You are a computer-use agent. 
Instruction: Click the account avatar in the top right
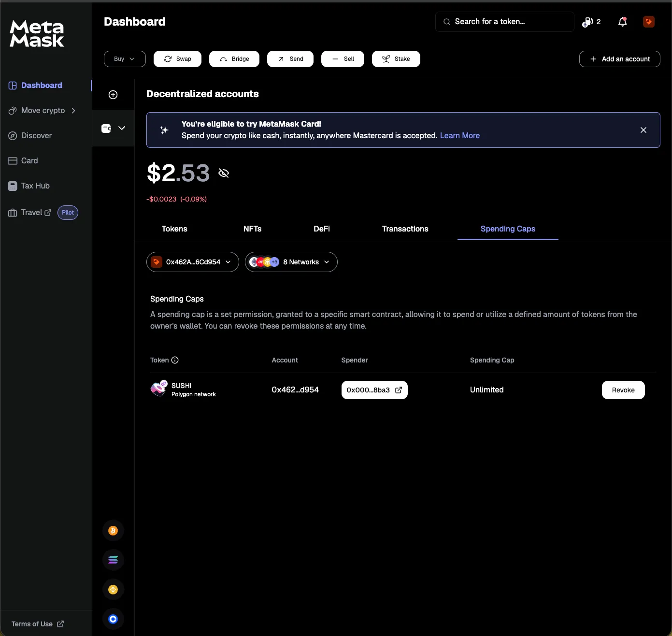648,21
